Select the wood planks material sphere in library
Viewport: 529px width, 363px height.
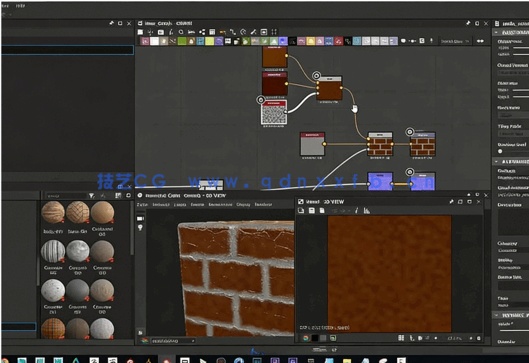click(53, 213)
